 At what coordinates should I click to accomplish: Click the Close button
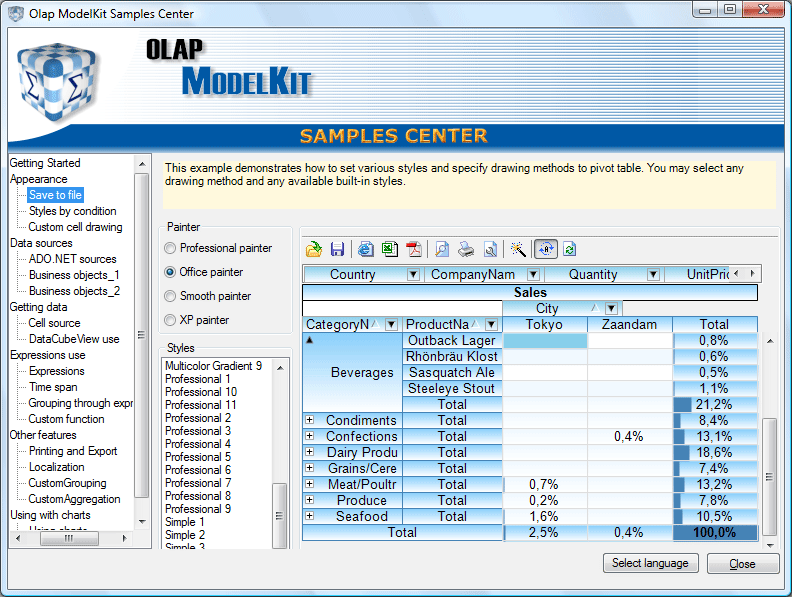(x=742, y=564)
